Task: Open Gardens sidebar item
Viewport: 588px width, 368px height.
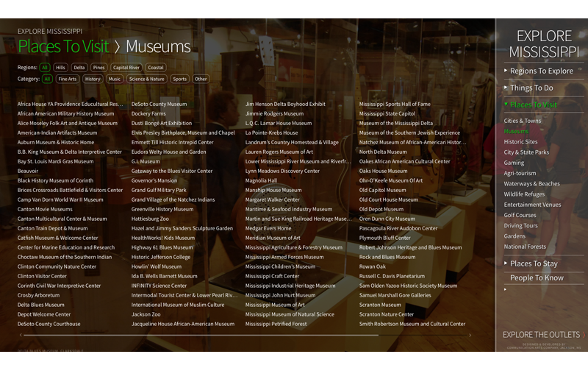Action: 514,236
